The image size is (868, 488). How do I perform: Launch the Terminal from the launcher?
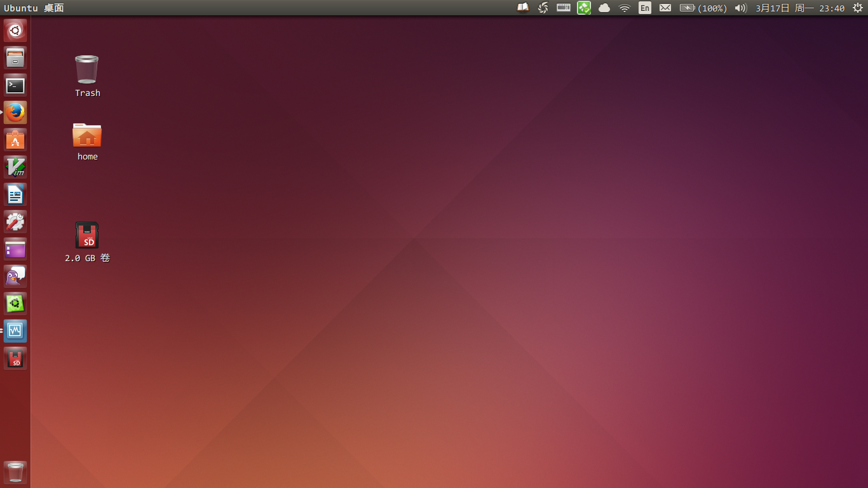(x=15, y=85)
